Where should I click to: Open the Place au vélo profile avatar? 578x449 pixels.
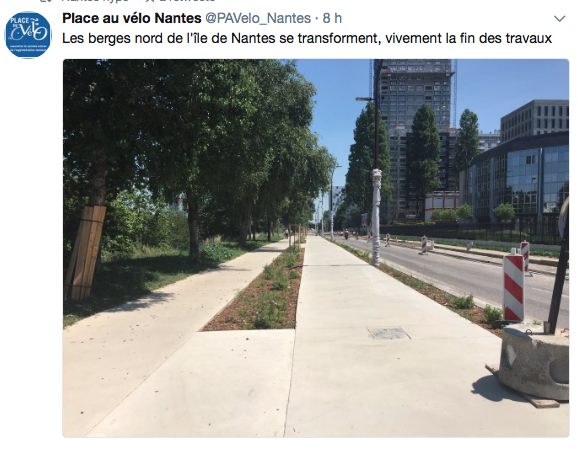[x=28, y=35]
